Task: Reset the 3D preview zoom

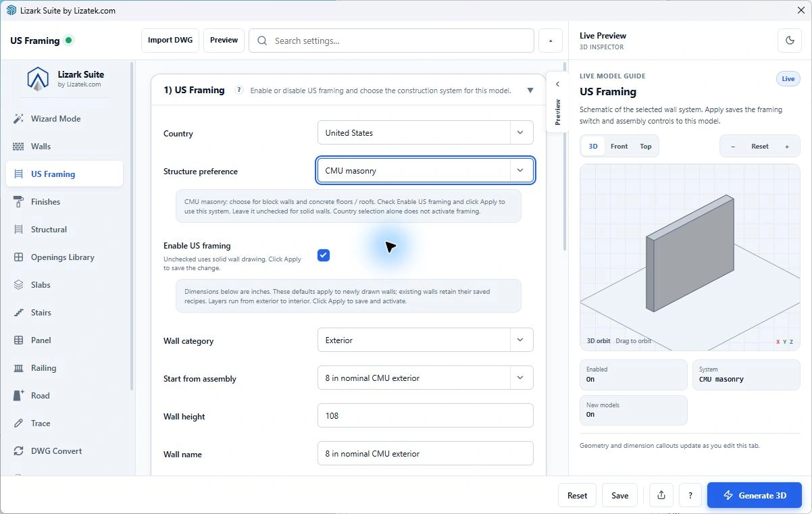Action: pyautogui.click(x=760, y=147)
